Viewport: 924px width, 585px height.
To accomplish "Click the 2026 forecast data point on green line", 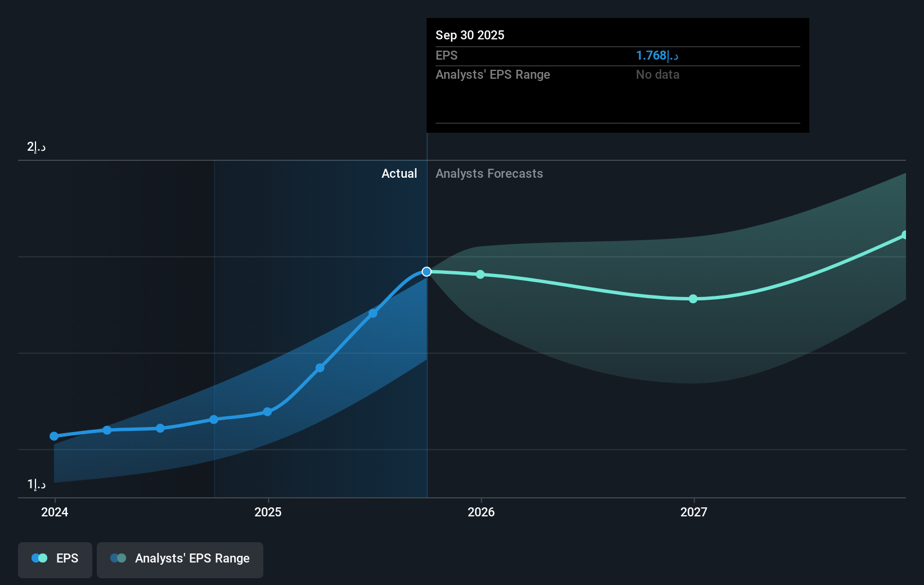I will (x=480, y=274).
